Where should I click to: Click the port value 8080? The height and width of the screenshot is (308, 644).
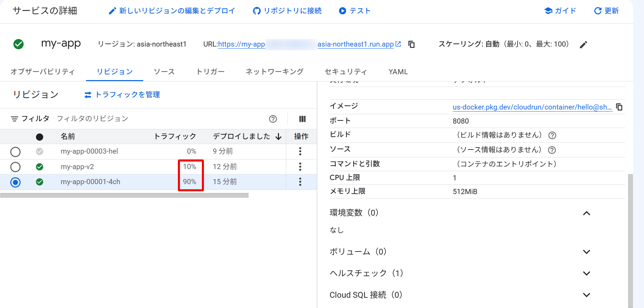click(461, 121)
